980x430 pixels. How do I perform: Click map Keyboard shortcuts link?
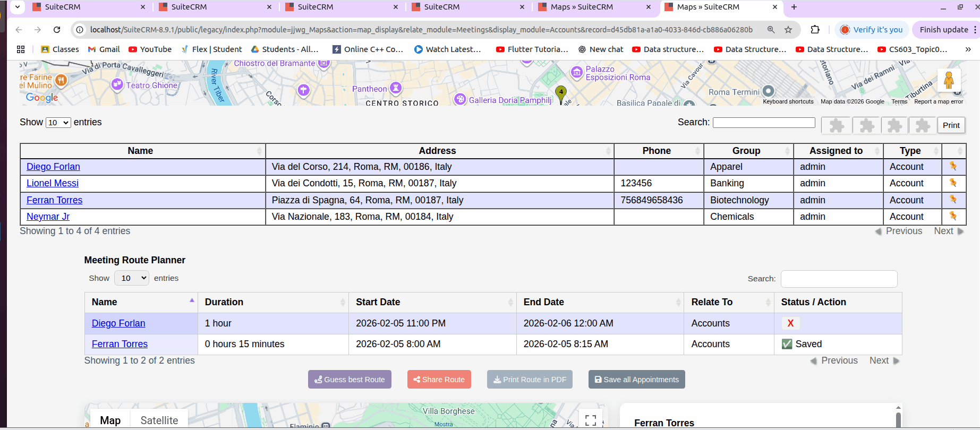(788, 101)
